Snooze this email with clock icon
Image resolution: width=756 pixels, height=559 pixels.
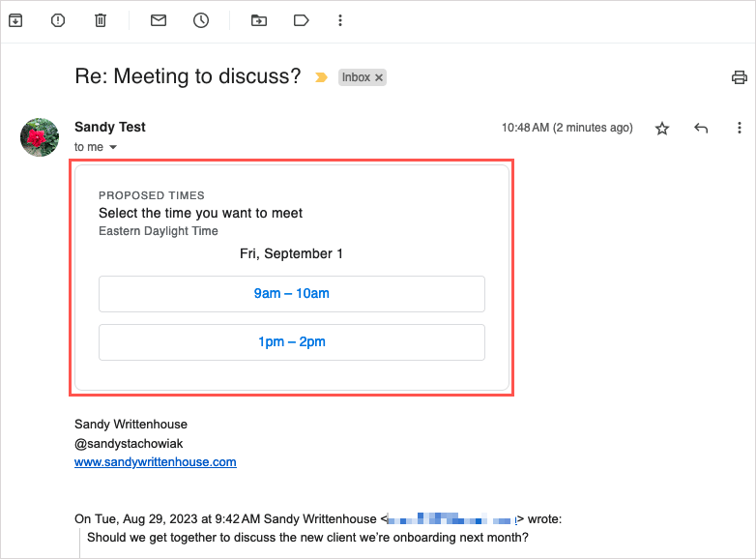[201, 20]
